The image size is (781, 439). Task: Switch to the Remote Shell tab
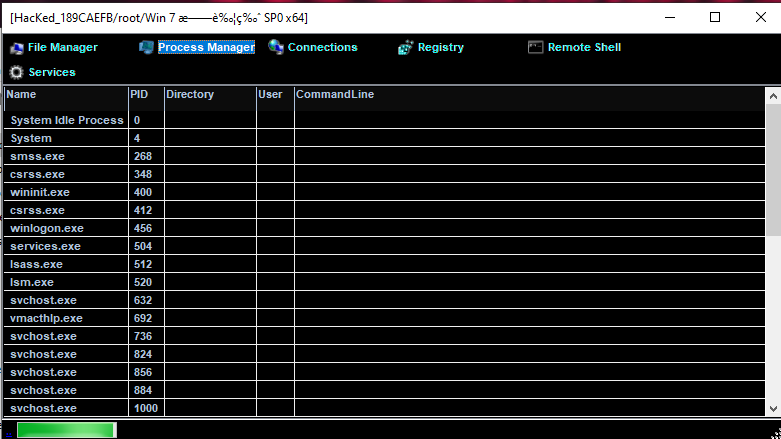(584, 47)
